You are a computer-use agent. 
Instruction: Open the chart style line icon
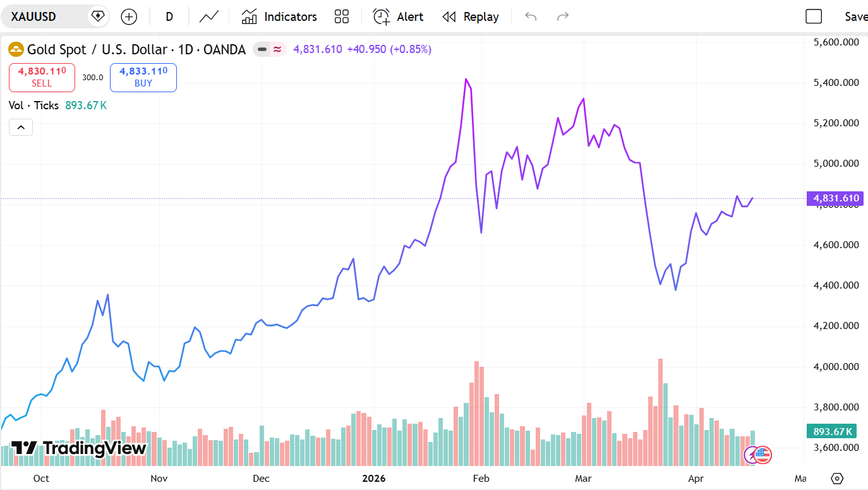point(209,16)
